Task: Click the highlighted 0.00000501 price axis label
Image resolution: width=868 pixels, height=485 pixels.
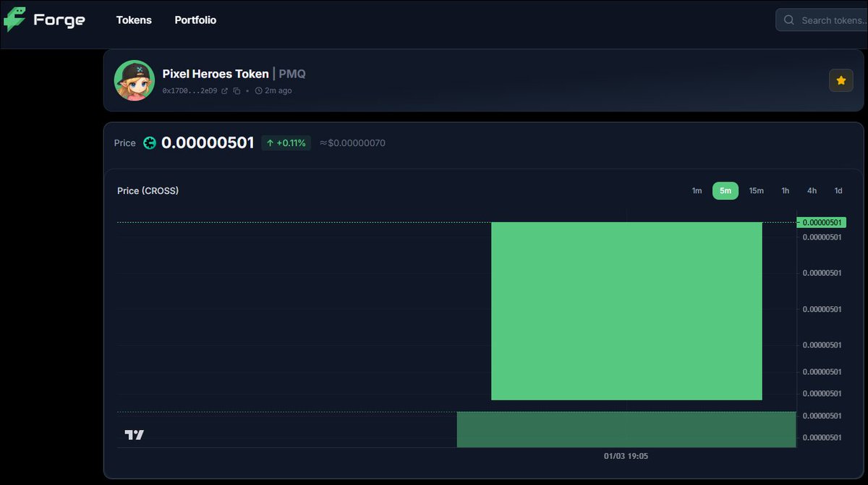Action: click(822, 222)
